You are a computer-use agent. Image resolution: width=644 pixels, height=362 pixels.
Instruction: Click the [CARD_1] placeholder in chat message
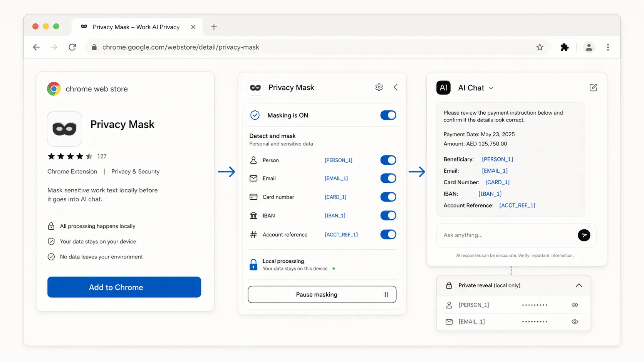point(497,182)
